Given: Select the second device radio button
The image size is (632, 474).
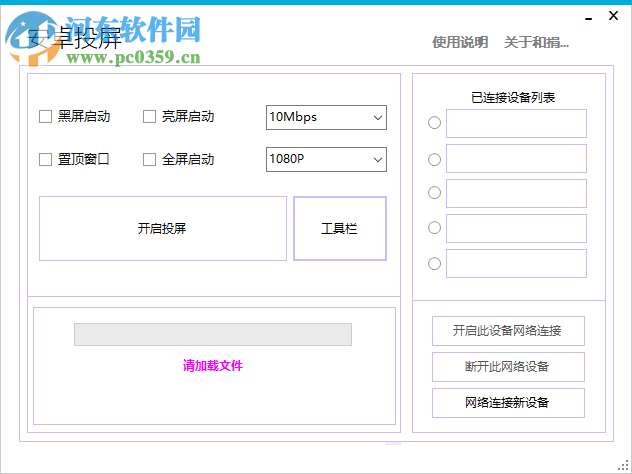Looking at the screenshot, I should coord(434,160).
